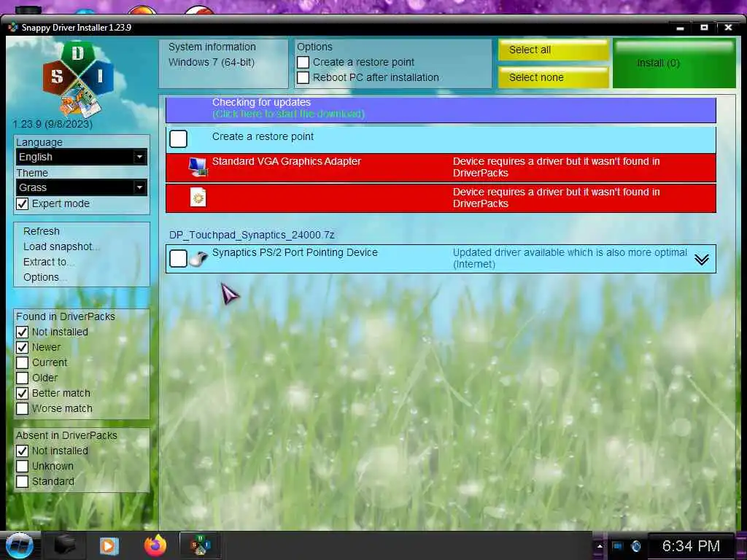Click the Checking for updates banner
Screen dimensions: 747x560
click(x=441, y=110)
